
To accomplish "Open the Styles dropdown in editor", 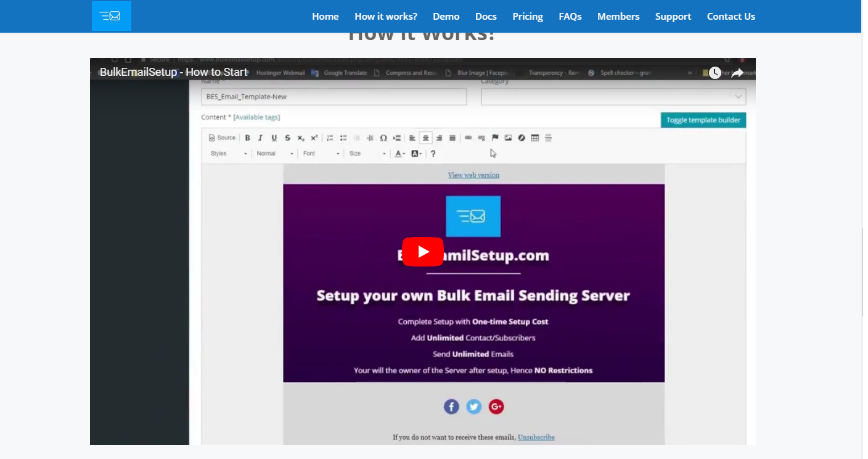I will click(x=229, y=154).
